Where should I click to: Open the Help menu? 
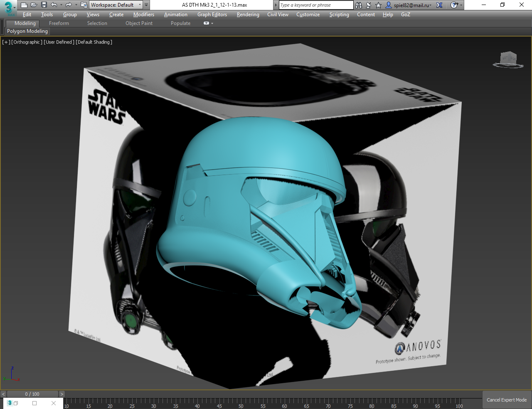(388, 15)
